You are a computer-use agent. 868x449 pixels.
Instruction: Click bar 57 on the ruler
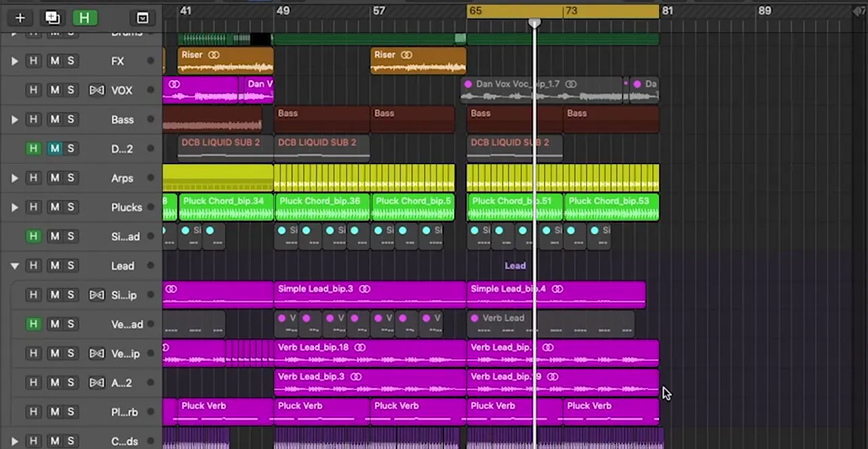[379, 11]
